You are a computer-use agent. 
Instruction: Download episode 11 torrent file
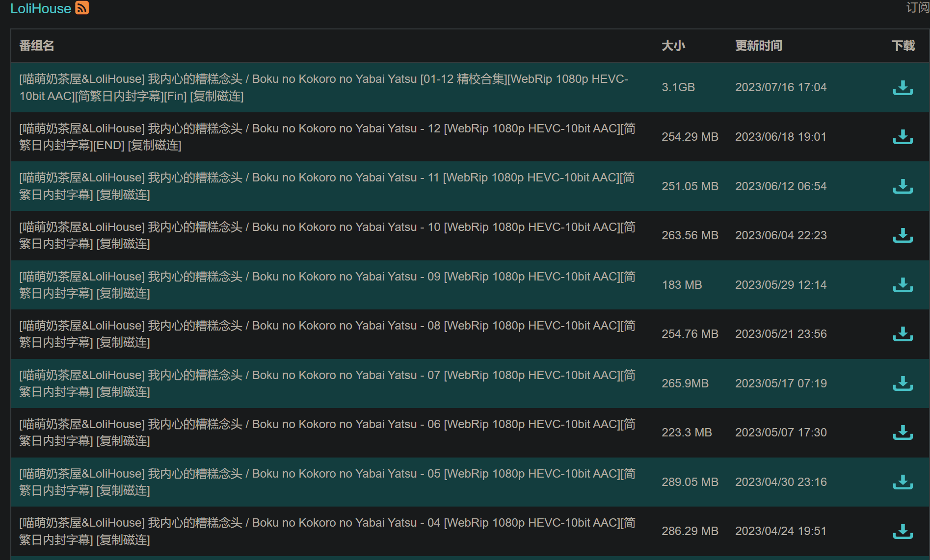[x=902, y=186]
